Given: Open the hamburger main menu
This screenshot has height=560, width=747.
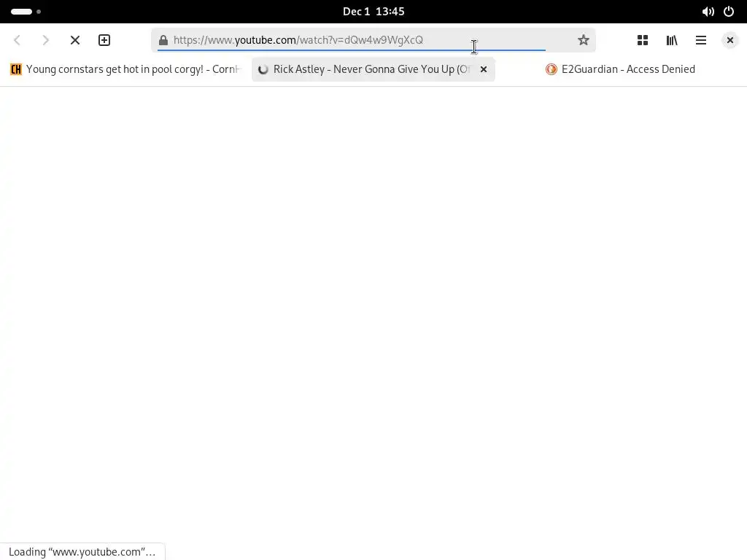Looking at the screenshot, I should (x=701, y=40).
